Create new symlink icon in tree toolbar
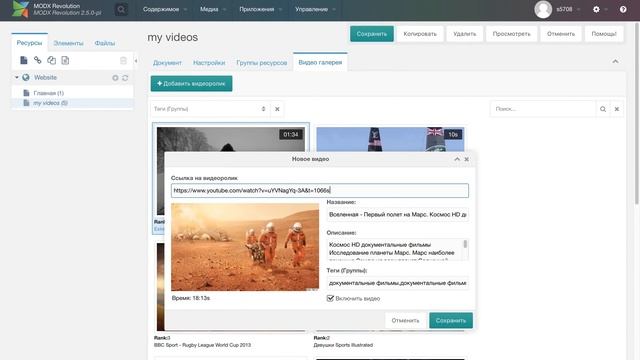Image resolution: width=640 pixels, height=360 pixels. coord(51,60)
